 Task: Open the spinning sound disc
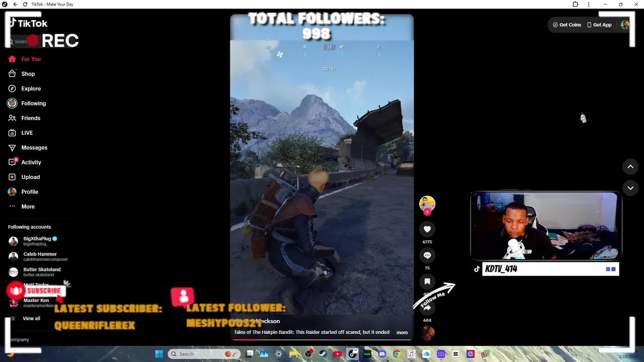(x=428, y=333)
